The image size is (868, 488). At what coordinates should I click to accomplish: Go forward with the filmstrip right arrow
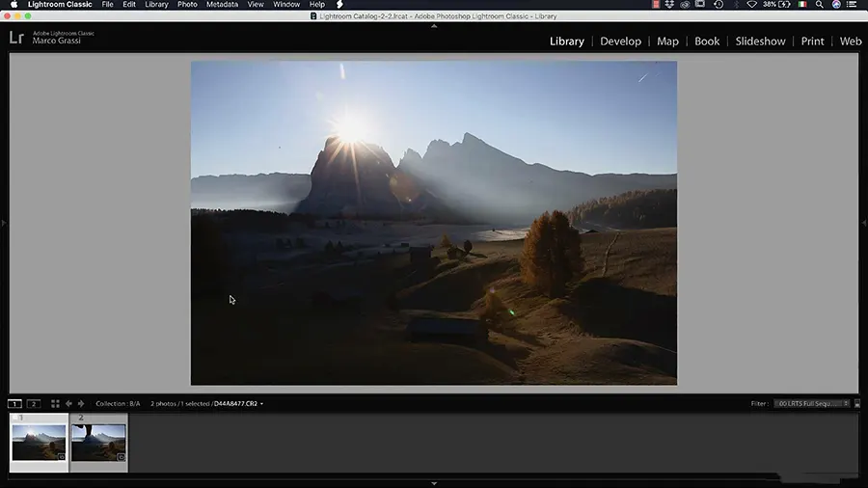(80, 403)
